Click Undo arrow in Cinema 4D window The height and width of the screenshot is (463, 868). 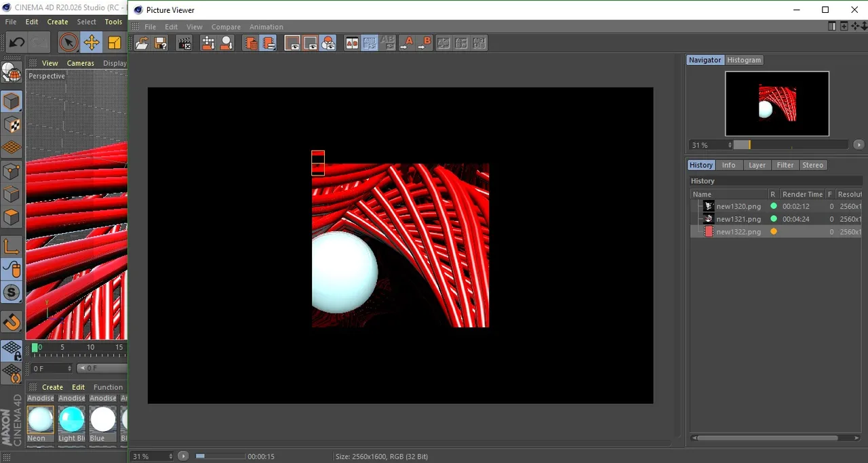coord(16,43)
